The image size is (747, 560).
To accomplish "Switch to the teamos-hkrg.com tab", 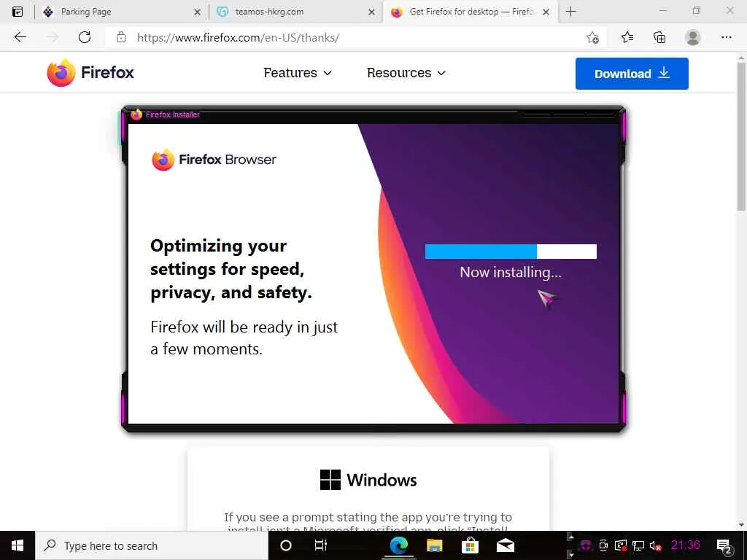I will coord(295,12).
